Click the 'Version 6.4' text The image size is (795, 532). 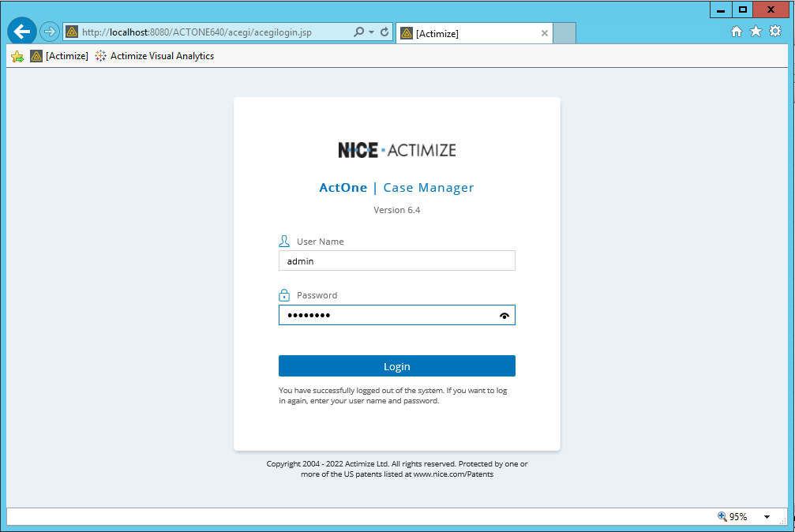pos(397,210)
